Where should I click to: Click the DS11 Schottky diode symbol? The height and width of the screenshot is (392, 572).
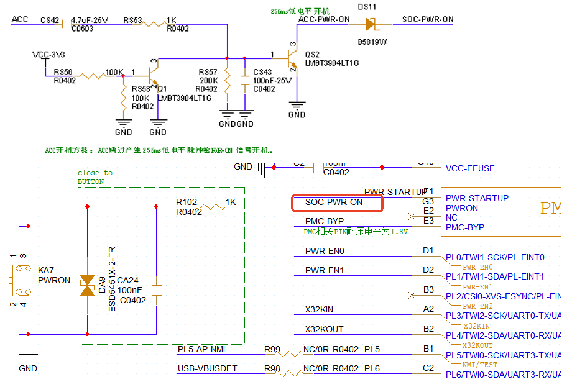tap(371, 24)
